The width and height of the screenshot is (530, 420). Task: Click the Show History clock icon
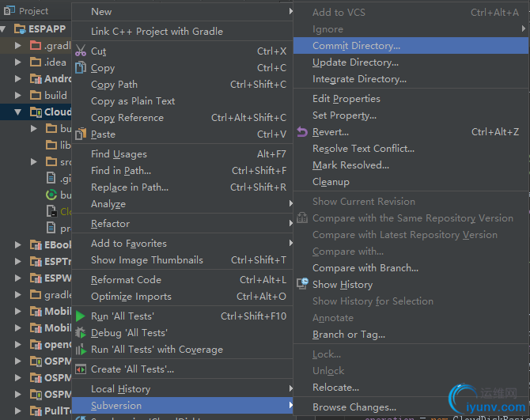click(x=301, y=284)
